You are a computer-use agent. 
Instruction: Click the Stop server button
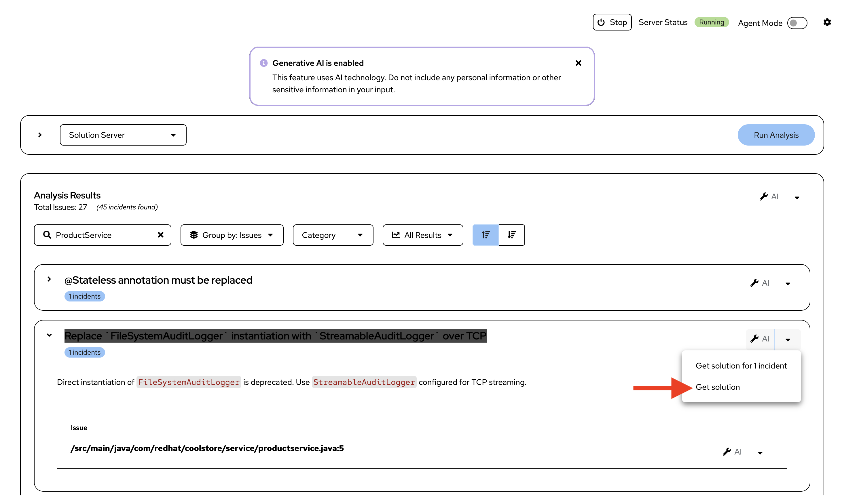click(x=612, y=22)
